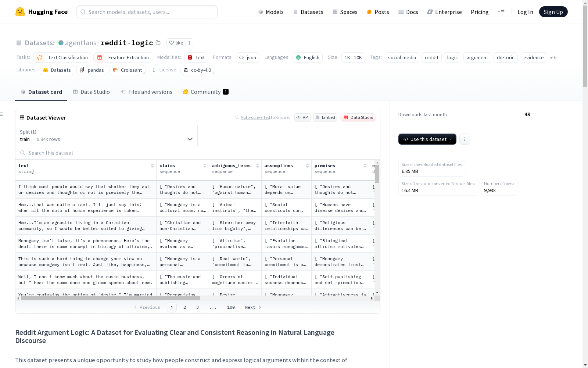Viewport: 588px width, 368px height.
Task: Select the cc-by-4.0 license tag
Action: (x=198, y=70)
